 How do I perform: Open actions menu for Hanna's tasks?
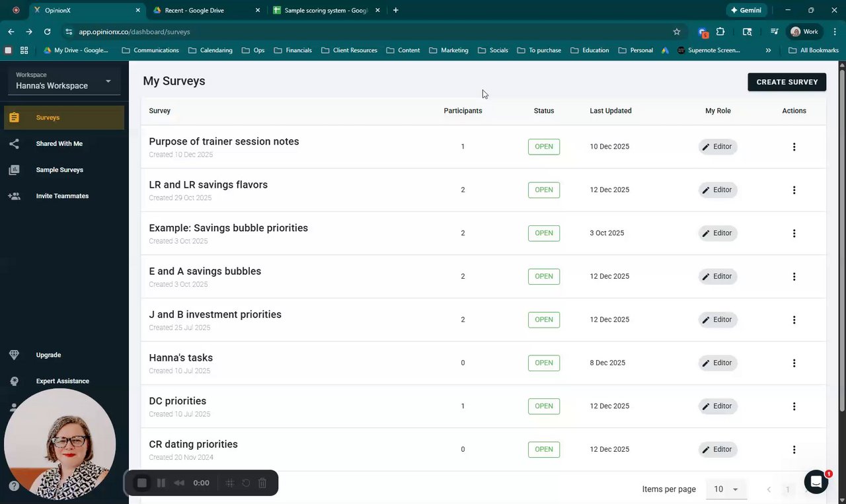click(794, 363)
